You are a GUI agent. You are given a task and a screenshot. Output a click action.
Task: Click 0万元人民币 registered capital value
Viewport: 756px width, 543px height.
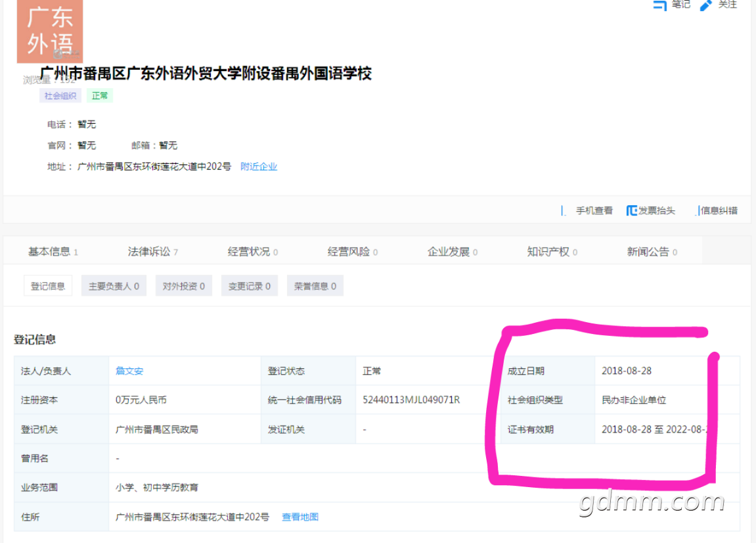[x=141, y=400]
